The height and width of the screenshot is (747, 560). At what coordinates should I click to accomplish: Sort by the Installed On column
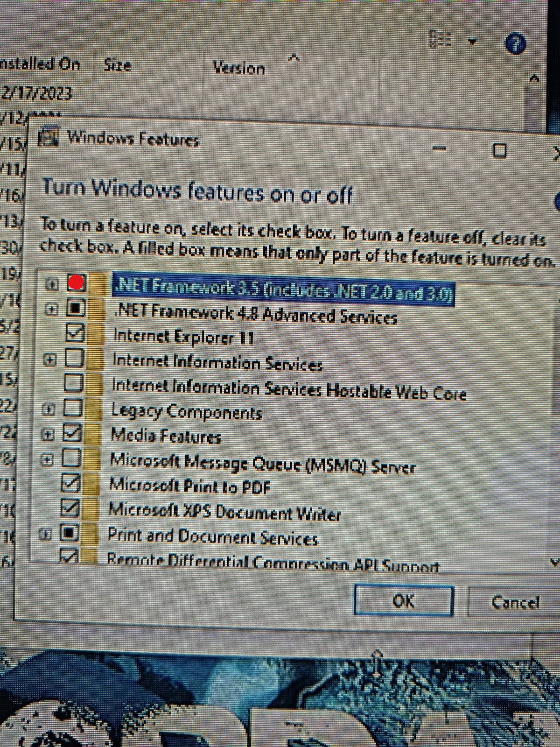point(40,63)
